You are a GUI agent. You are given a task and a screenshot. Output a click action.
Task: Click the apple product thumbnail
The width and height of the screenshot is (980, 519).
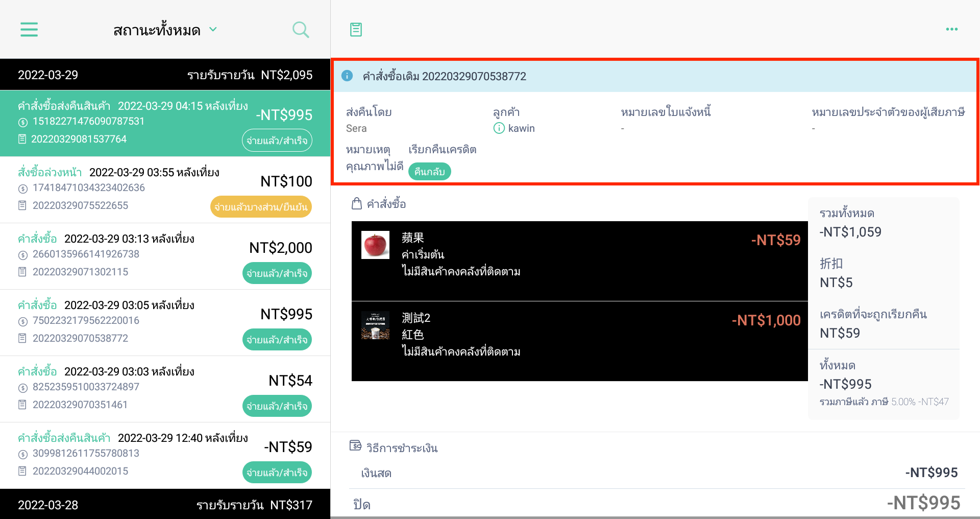click(375, 245)
